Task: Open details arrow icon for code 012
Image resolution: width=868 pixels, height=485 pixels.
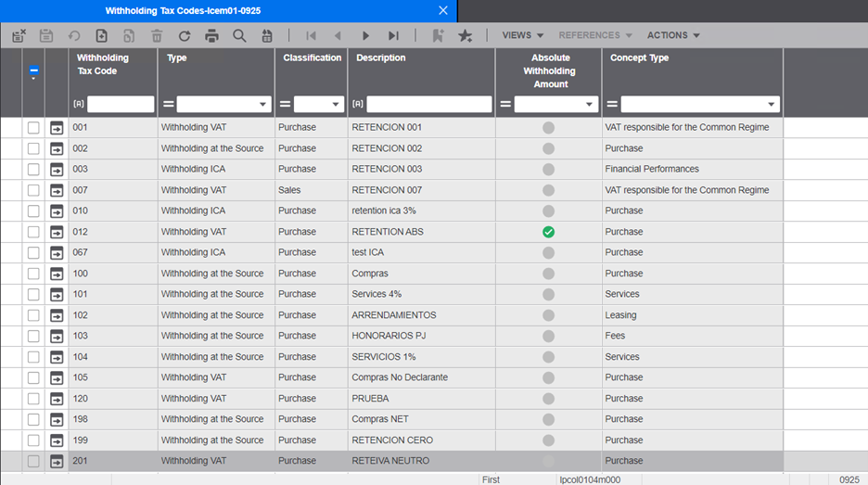Action: pyautogui.click(x=57, y=232)
